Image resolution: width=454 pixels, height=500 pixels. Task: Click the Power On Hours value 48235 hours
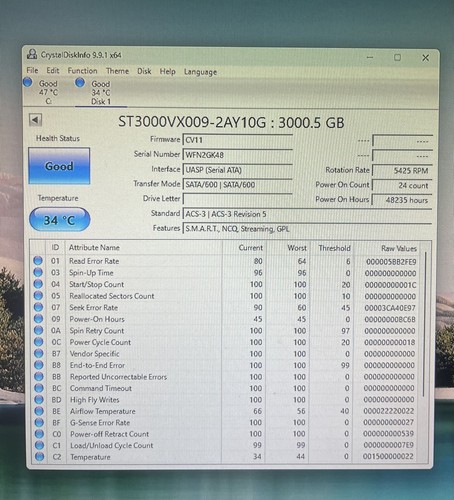pyautogui.click(x=402, y=200)
